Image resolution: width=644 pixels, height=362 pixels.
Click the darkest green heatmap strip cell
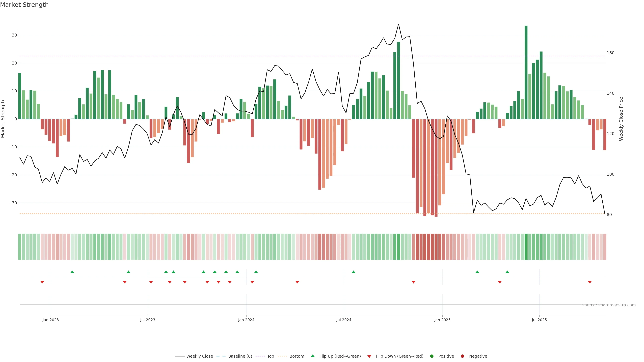pos(526,247)
